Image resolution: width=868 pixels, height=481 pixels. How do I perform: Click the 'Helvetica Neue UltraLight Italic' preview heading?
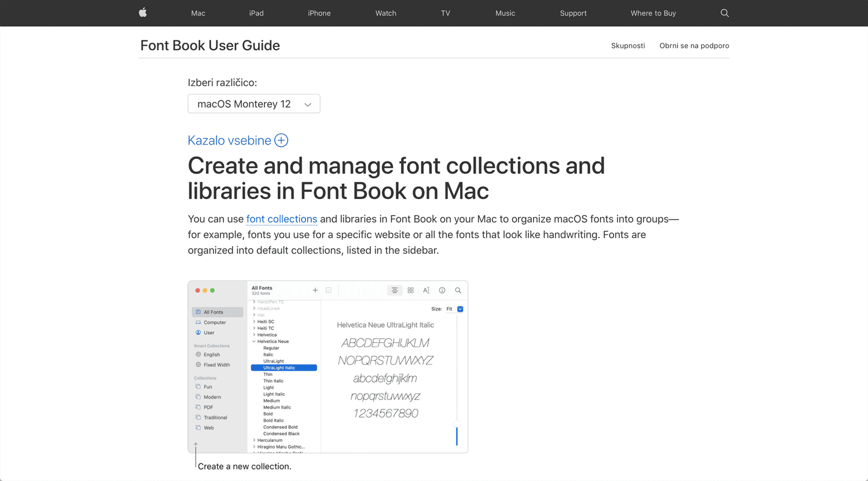tap(385, 325)
